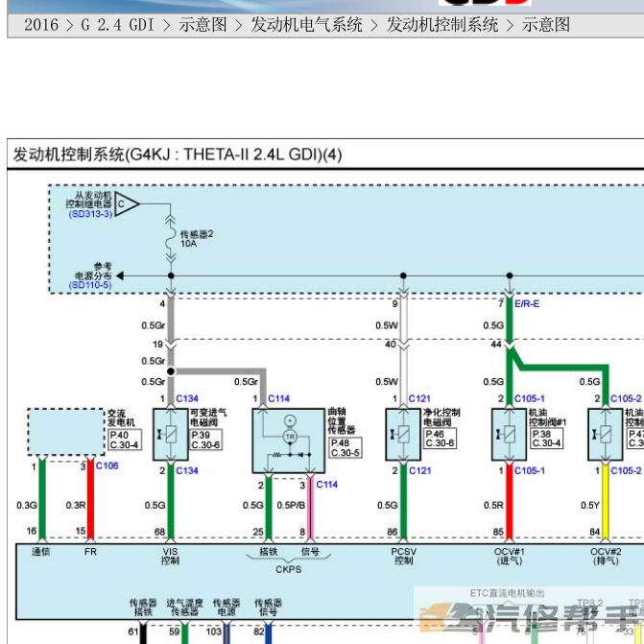Click the FR terminal label
Image resolution: width=644 pixels, height=644 pixels.
(90, 552)
